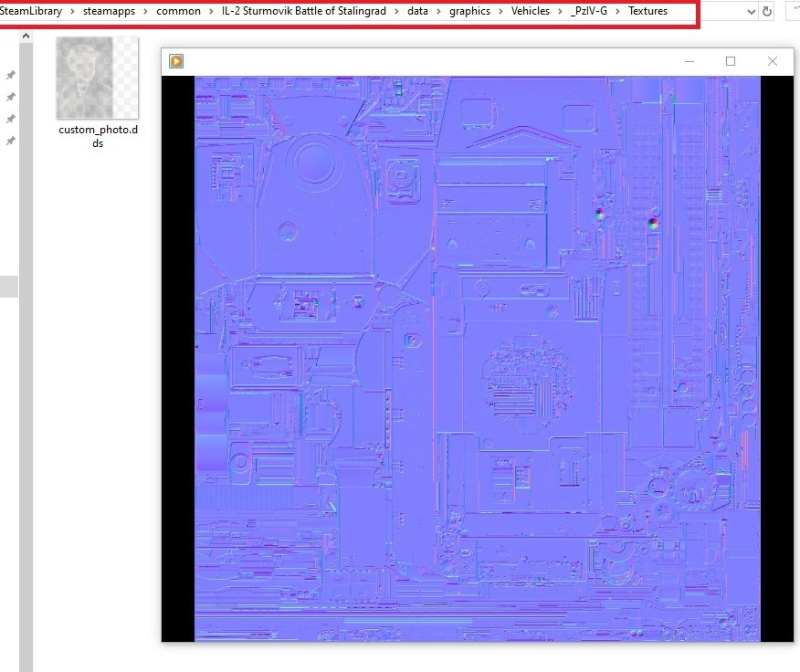Open the address bar history dropdown

(751, 11)
